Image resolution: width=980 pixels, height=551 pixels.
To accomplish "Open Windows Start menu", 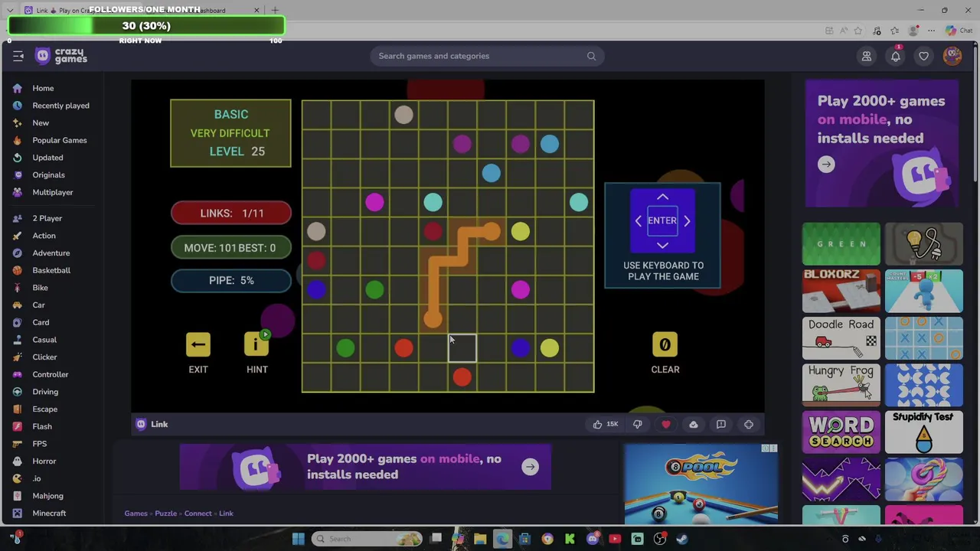I will click(x=298, y=539).
